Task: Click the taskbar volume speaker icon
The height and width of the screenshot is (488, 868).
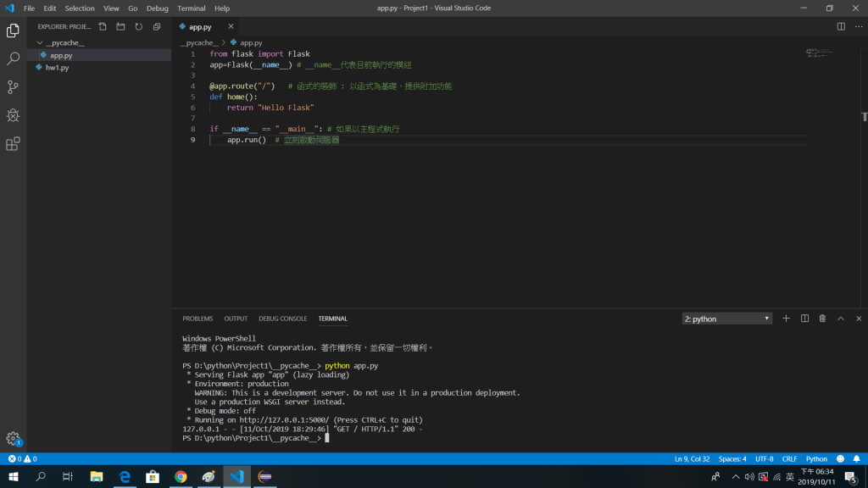Action: tap(749, 476)
